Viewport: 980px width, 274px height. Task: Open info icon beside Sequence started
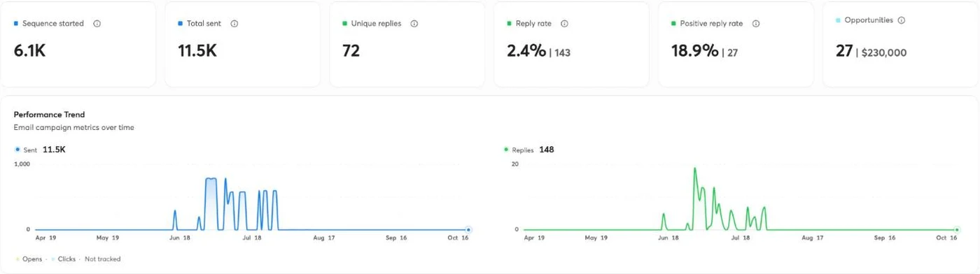pos(97,23)
